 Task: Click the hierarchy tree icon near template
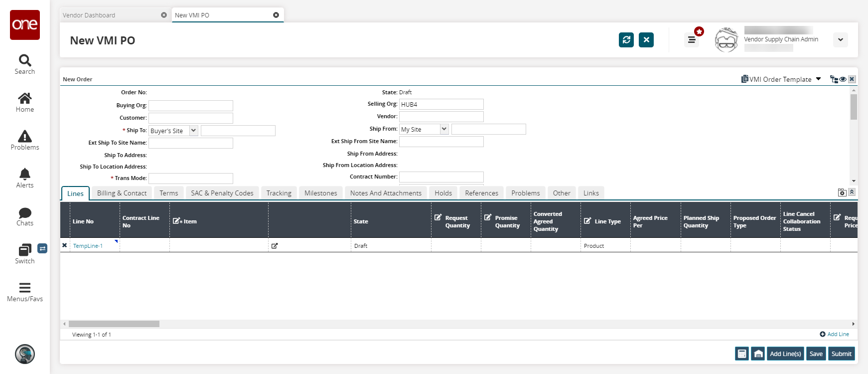point(834,79)
